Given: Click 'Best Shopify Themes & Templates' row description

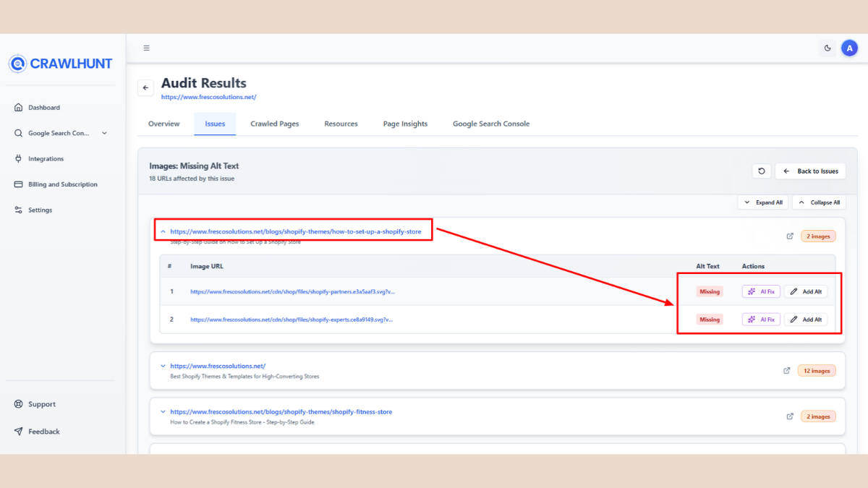Looking at the screenshot, I should (244, 377).
